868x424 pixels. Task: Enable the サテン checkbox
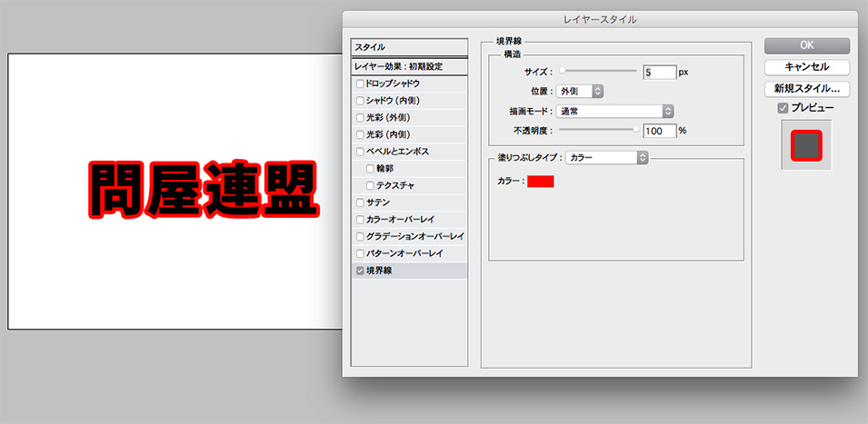pos(360,202)
